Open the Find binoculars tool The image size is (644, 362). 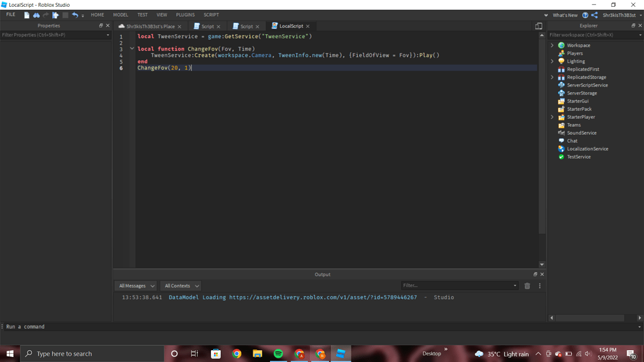click(36, 15)
